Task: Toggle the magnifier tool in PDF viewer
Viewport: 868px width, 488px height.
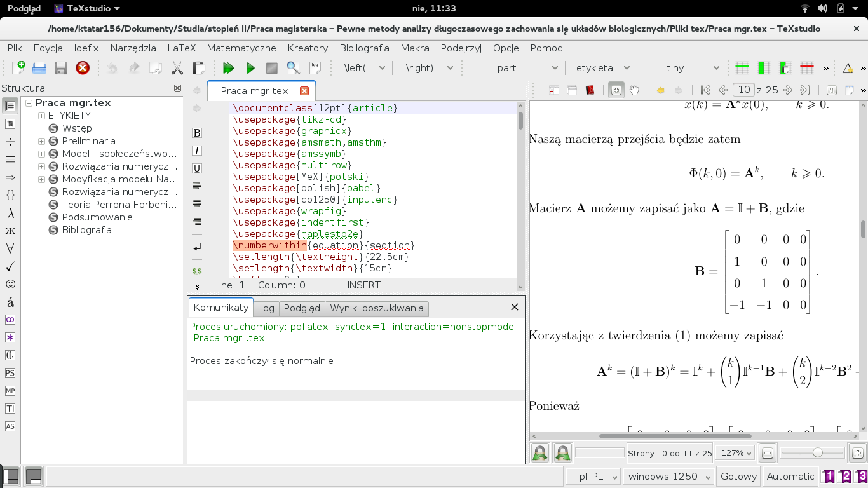Action: pos(616,90)
